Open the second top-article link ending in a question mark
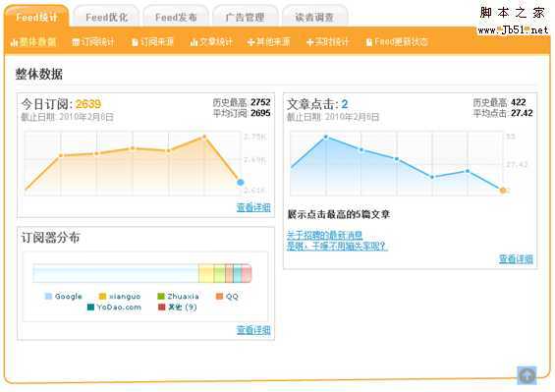555x392 pixels. (337, 246)
